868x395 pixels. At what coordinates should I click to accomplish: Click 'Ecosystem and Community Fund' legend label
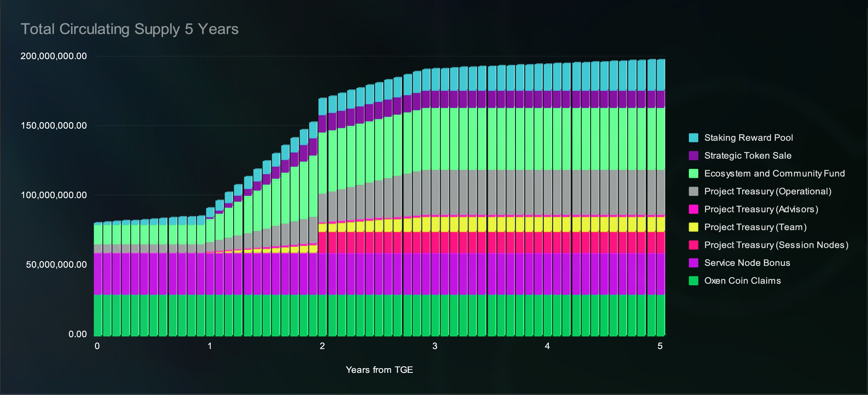coord(774,173)
